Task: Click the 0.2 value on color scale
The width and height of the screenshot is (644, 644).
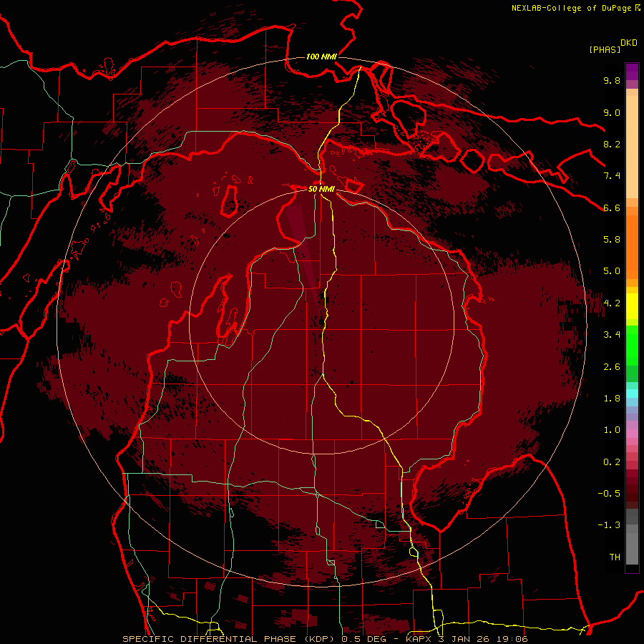Action: [612, 462]
